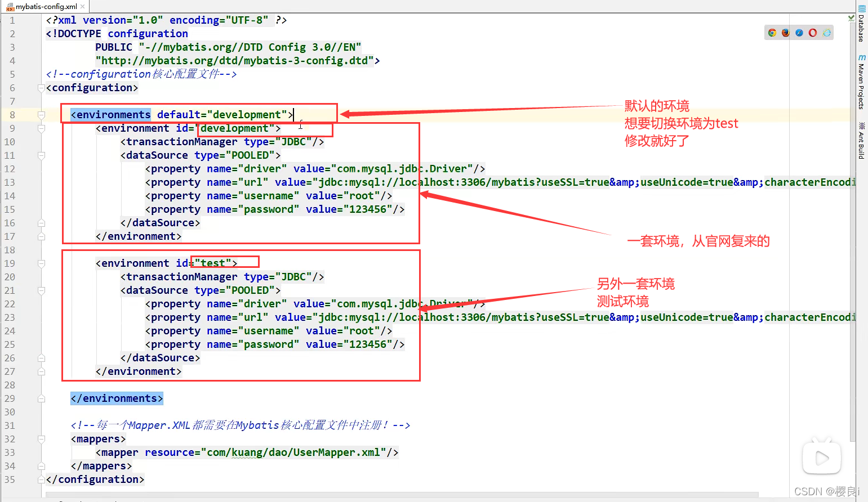Fold the development environment block at line 9
868x502 pixels.
click(41, 128)
